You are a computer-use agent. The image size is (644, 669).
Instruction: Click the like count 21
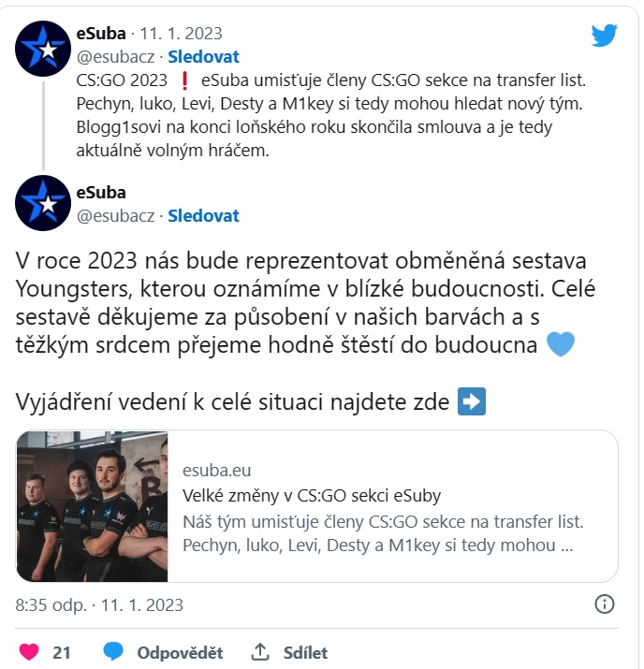coord(62,653)
